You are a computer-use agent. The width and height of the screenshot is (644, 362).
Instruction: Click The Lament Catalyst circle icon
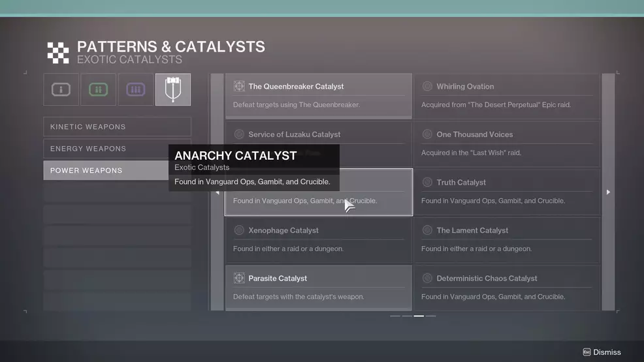click(x=427, y=230)
